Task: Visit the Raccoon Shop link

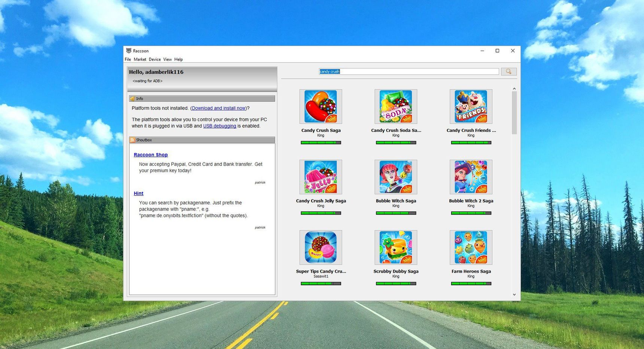Action: point(151,155)
